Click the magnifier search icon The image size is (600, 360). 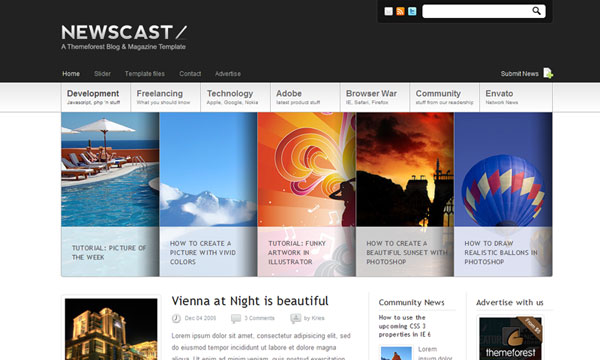536,11
